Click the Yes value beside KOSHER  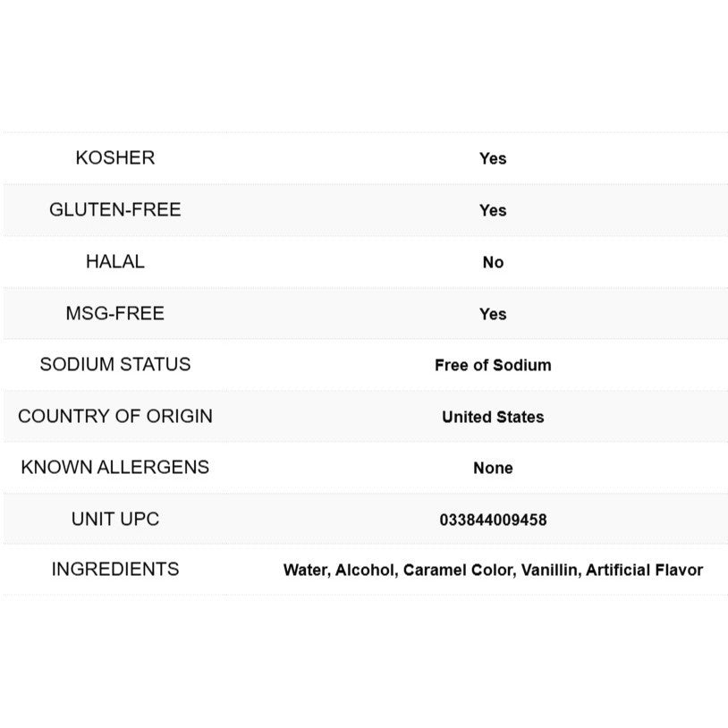(493, 159)
